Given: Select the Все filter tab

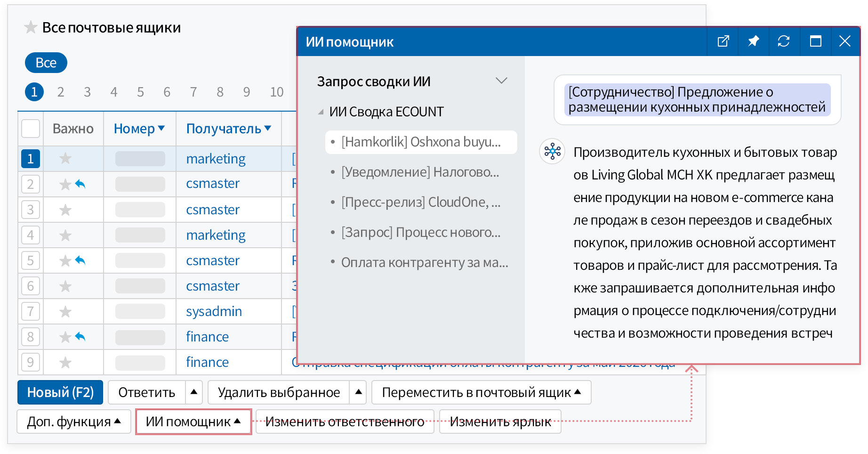Looking at the screenshot, I should tap(46, 63).
